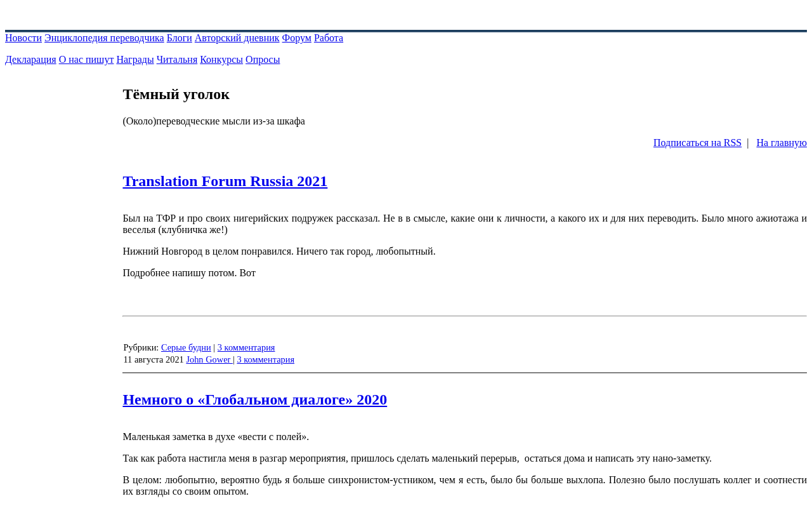Screen dimensions: 812x508
Task: Click the На главную link
Action: coord(782,143)
